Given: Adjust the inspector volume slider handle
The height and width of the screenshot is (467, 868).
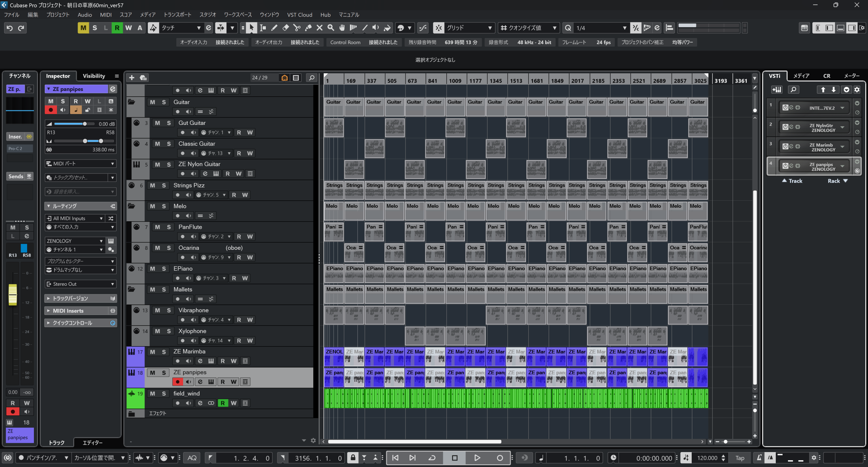Looking at the screenshot, I should pyautogui.click(x=84, y=124).
